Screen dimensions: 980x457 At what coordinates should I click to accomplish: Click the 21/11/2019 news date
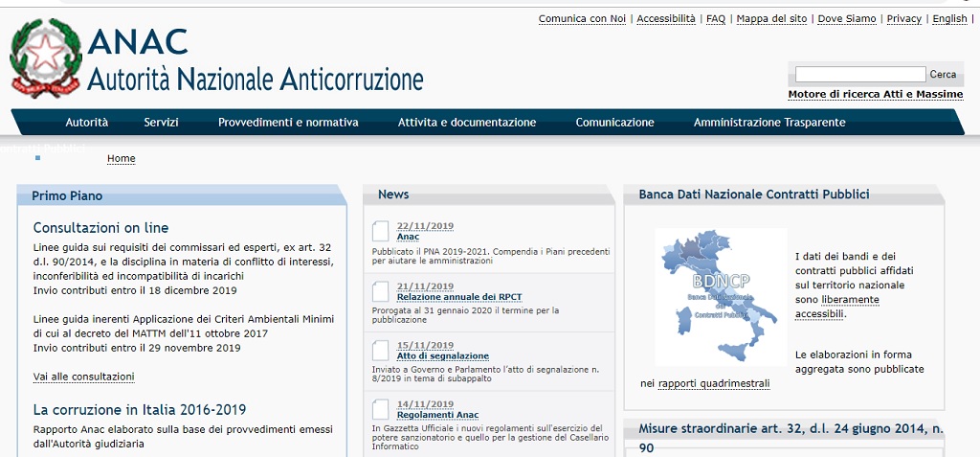click(x=425, y=286)
